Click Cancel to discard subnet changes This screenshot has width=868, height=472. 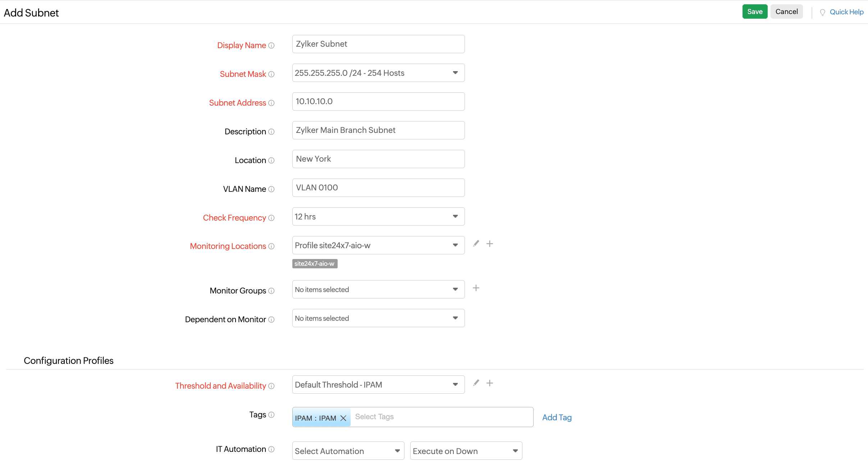point(786,11)
